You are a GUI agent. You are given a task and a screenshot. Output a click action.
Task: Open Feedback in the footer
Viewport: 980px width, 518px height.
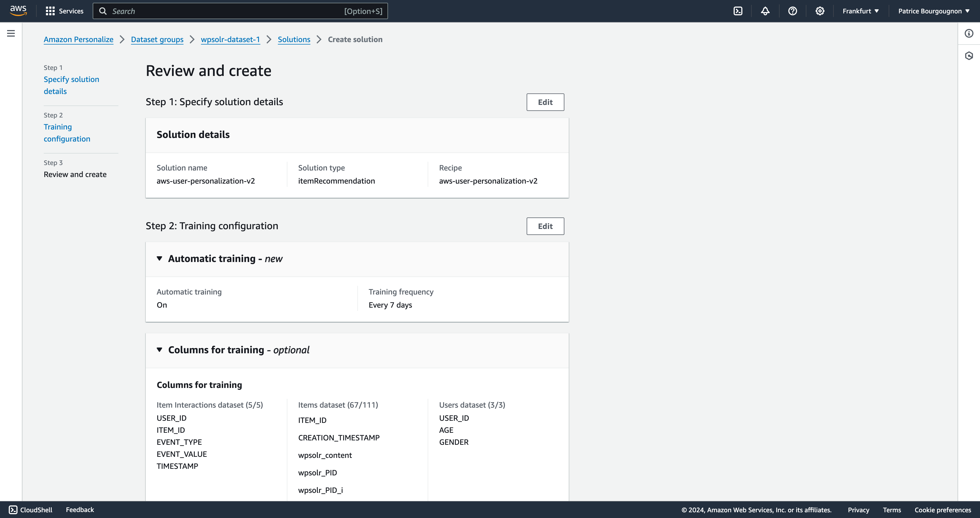pyautogui.click(x=80, y=510)
